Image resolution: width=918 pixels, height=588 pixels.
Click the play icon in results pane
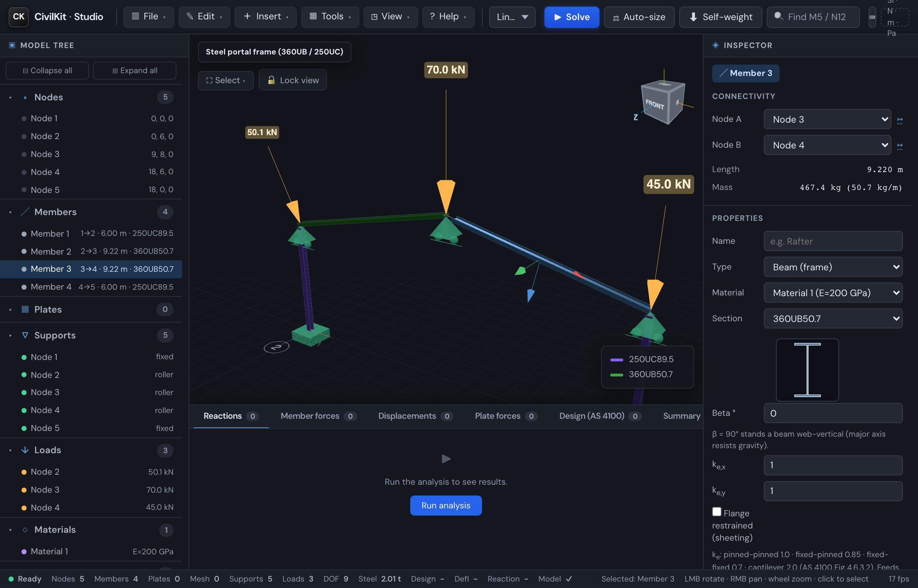(x=446, y=459)
